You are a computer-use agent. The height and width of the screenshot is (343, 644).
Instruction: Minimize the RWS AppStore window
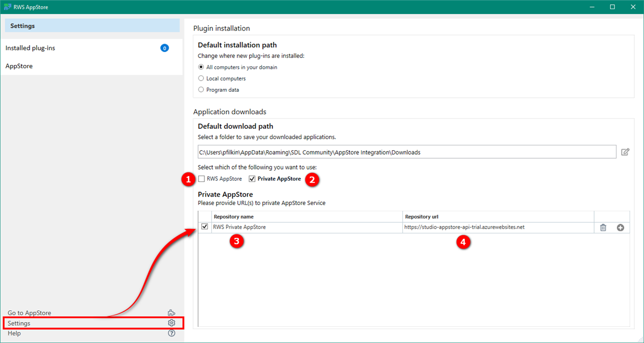pyautogui.click(x=592, y=6)
